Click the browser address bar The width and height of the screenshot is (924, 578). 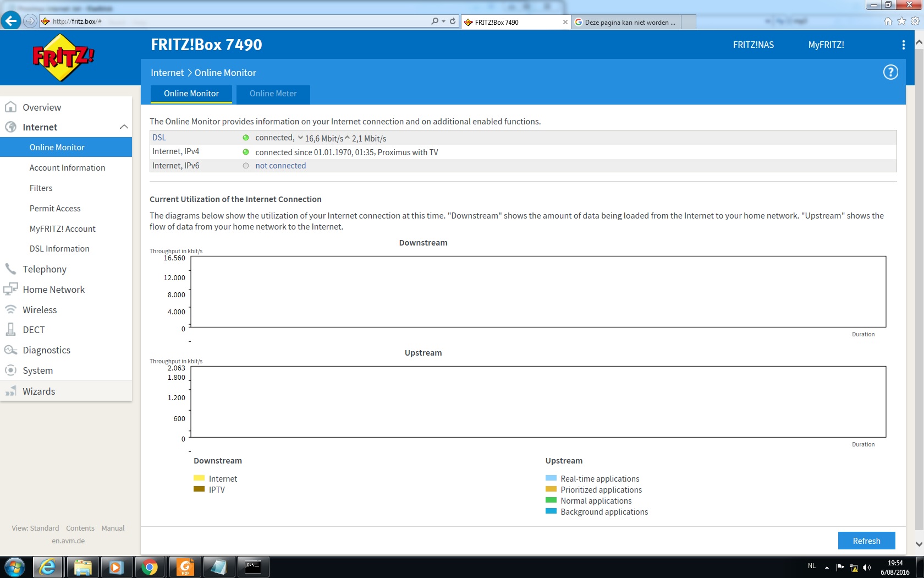tap(237, 21)
